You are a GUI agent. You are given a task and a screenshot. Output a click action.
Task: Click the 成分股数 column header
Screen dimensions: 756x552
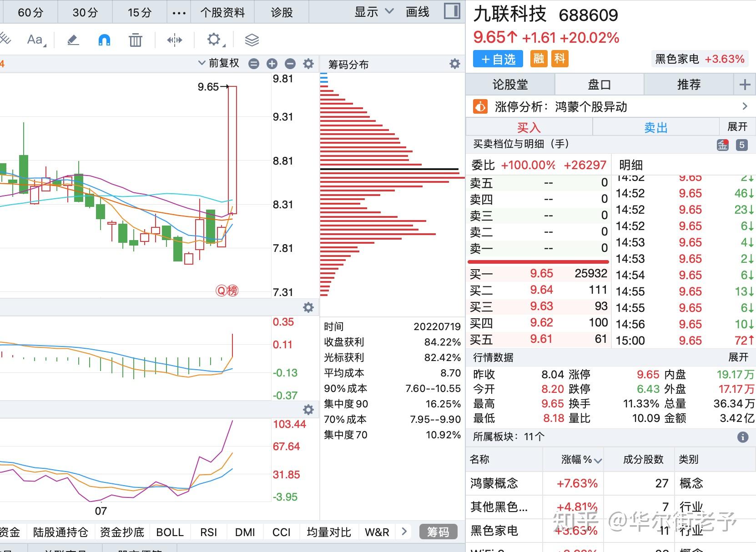tap(643, 459)
